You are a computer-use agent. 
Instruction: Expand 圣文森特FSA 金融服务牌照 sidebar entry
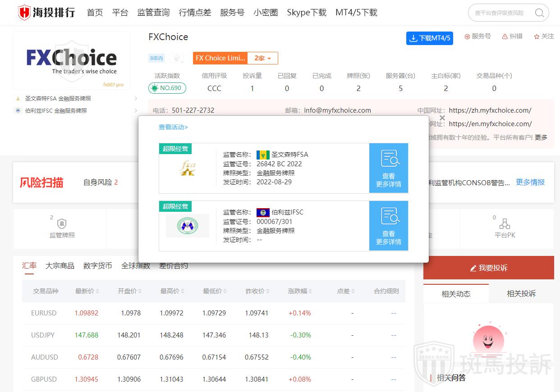click(x=136, y=98)
